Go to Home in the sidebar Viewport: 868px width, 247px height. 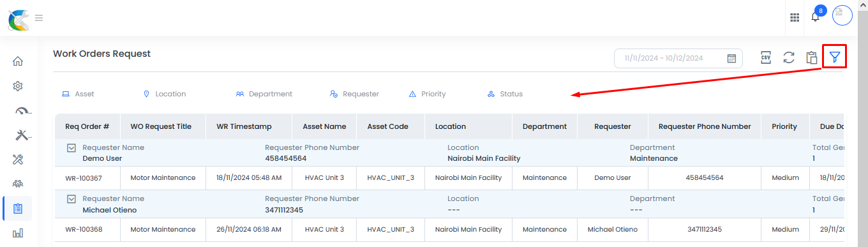tap(18, 61)
